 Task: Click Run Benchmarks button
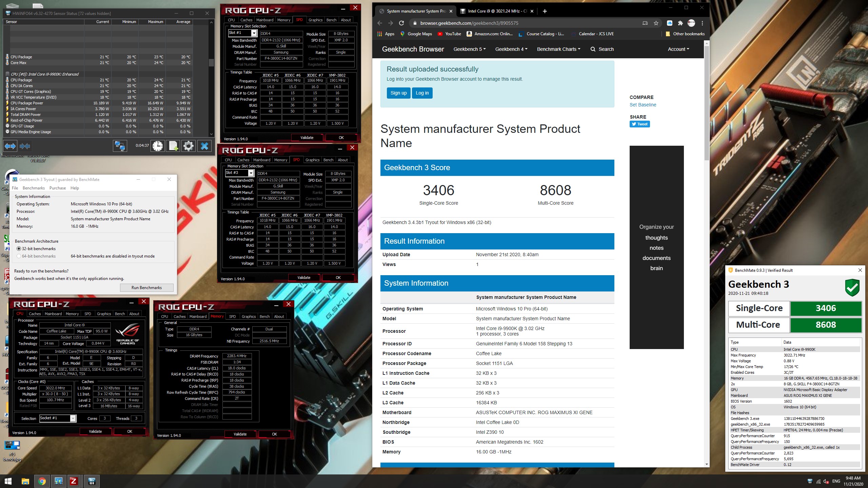click(146, 288)
